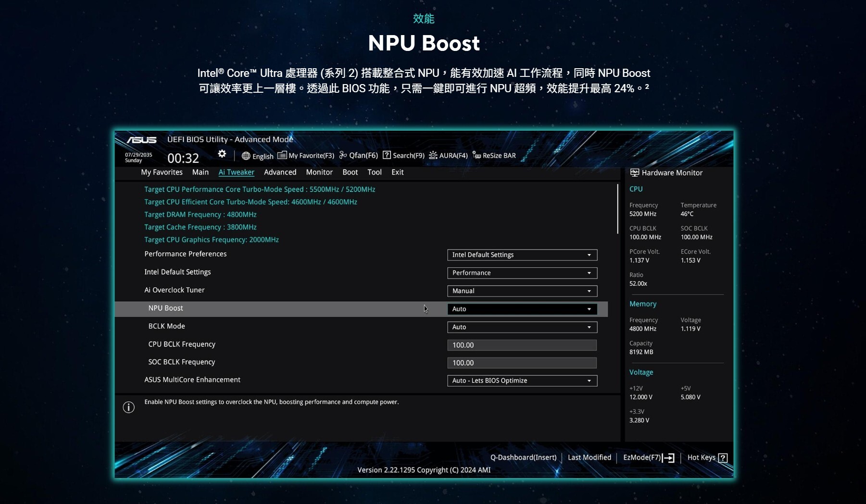
Task: Expand ASUS MultiCore Enhancement dropdown
Action: point(522,381)
